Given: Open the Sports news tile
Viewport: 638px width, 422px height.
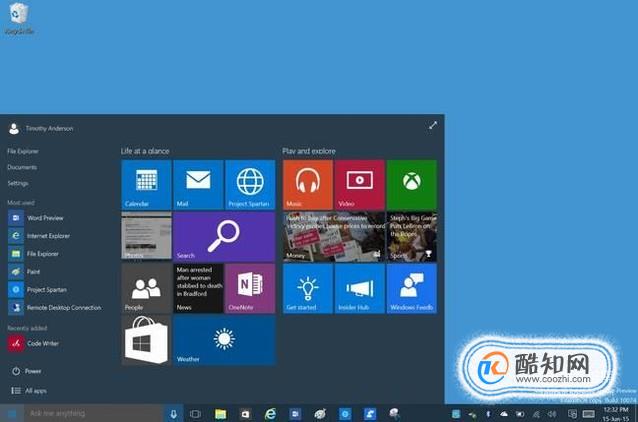Looking at the screenshot, I should (x=412, y=236).
